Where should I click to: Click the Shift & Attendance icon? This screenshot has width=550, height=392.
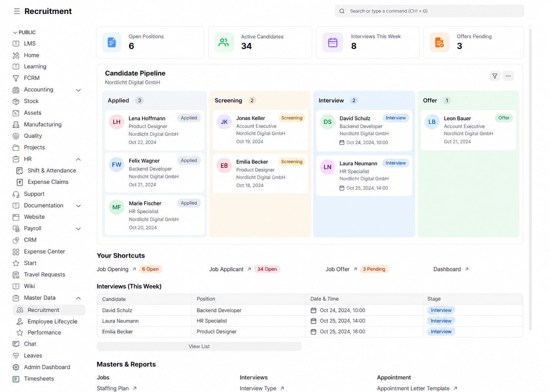click(20, 171)
